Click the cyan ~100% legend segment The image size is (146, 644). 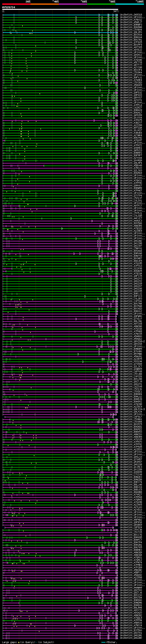(x=130, y=4)
